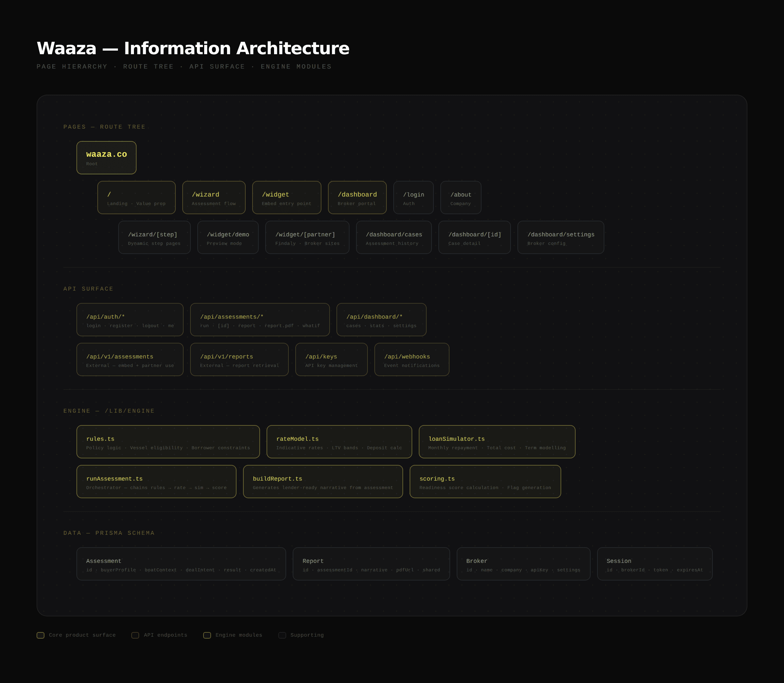
Task: Select the /dashboard broker portal node
Action: [x=357, y=198]
